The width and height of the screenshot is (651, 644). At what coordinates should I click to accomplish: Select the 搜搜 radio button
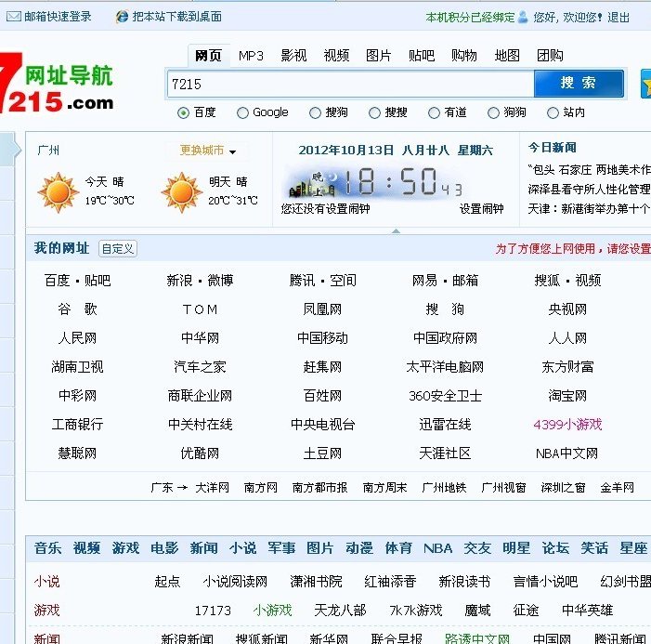tap(374, 112)
